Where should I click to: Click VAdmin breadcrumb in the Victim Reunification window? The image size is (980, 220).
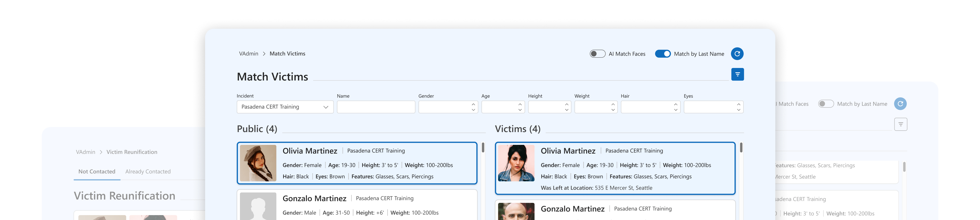[x=85, y=152]
